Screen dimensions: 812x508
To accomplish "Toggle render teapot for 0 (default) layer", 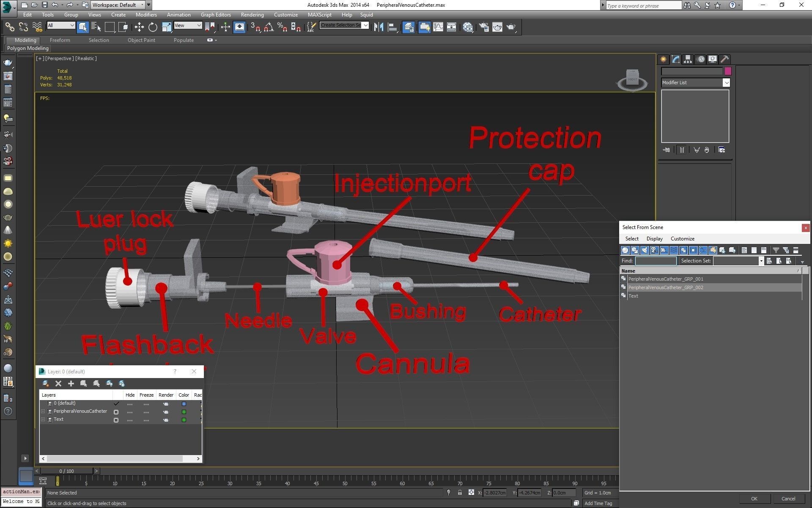I will 166,404.
